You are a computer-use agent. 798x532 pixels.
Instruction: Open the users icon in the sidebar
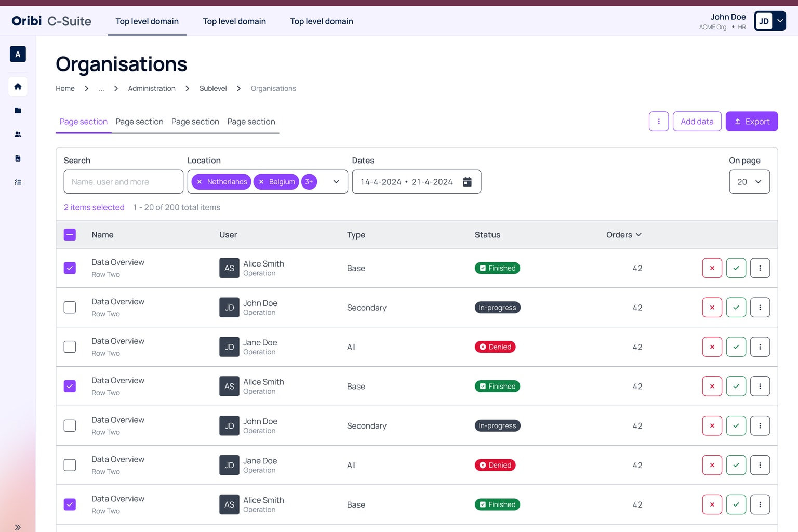pyautogui.click(x=18, y=134)
